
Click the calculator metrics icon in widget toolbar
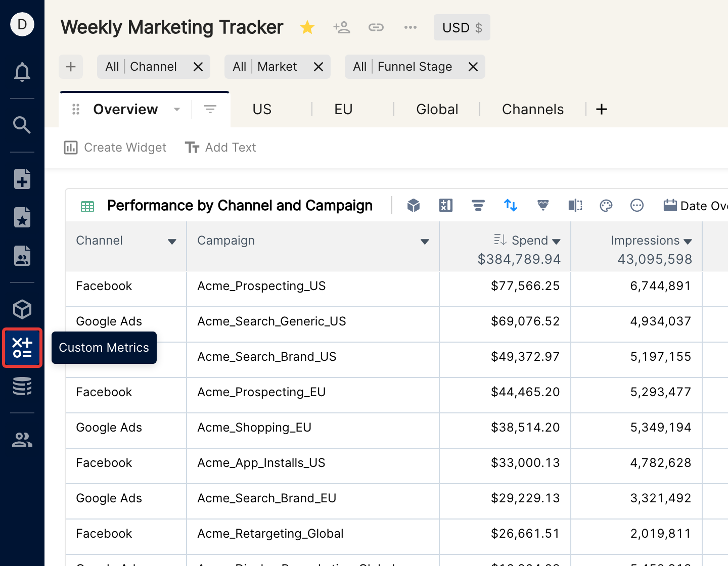coord(446,205)
